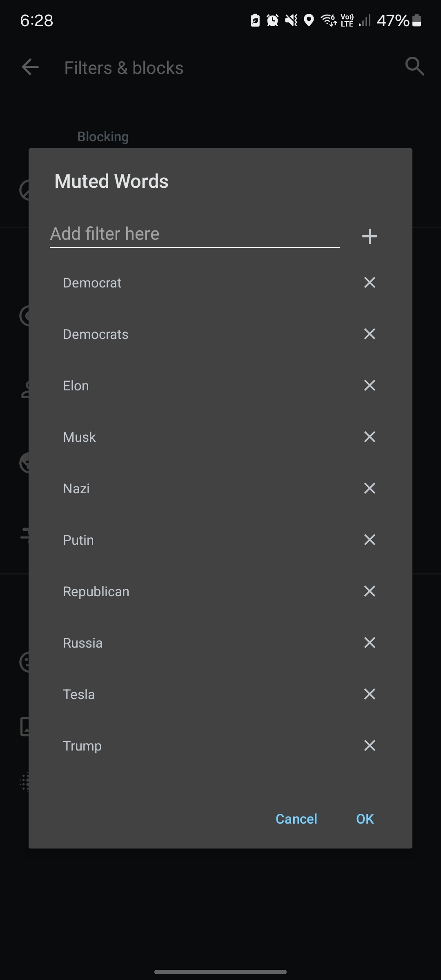Tap the alarm icon in status bar
This screenshot has width=441, height=980.
272,20
